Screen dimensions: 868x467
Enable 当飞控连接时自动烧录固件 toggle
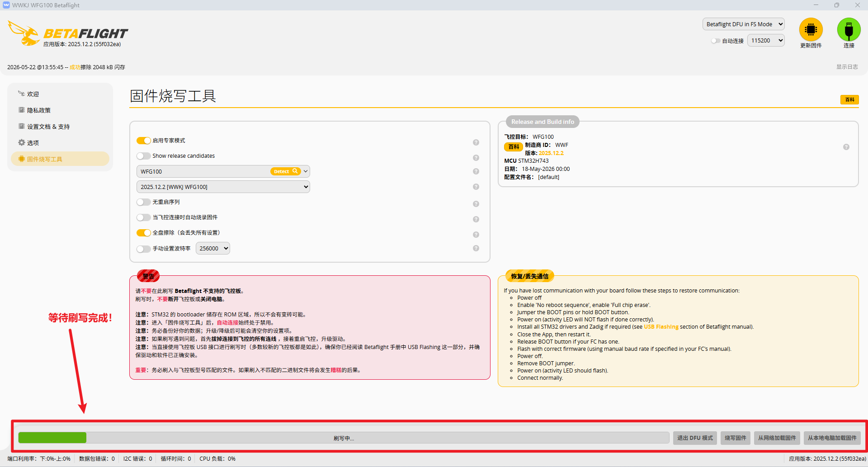click(144, 217)
